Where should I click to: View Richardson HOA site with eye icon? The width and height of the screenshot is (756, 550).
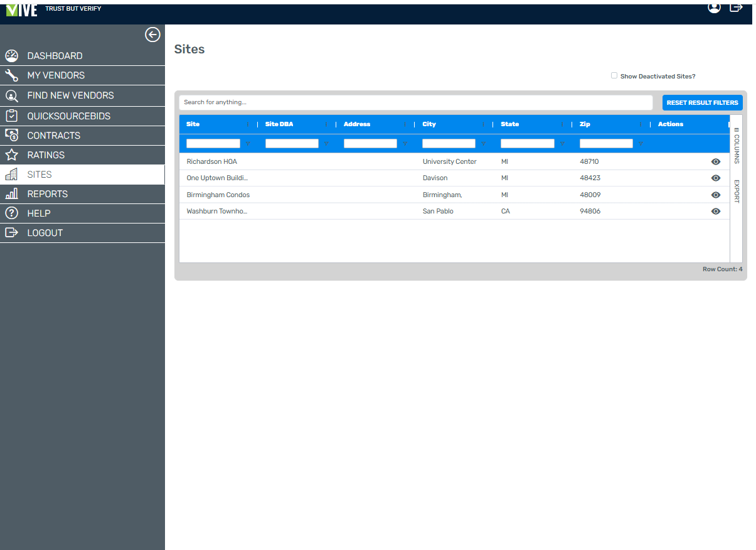(x=715, y=162)
